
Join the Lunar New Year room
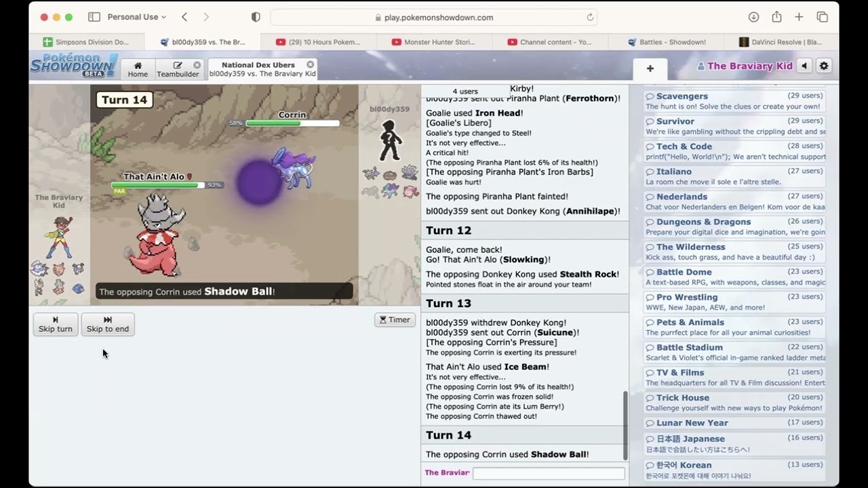click(x=734, y=423)
